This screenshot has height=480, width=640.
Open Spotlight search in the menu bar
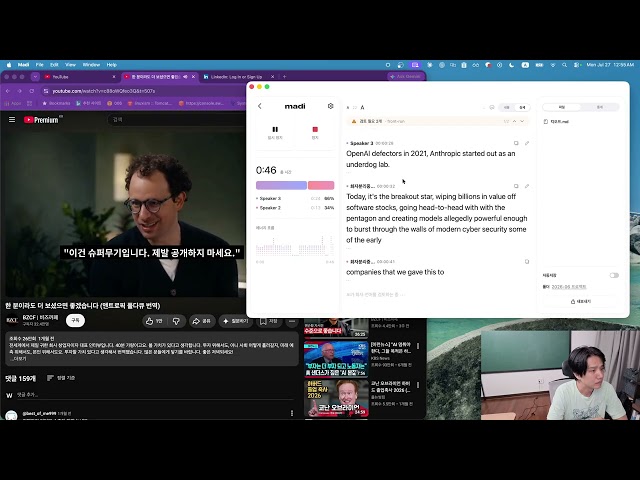tap(564, 65)
